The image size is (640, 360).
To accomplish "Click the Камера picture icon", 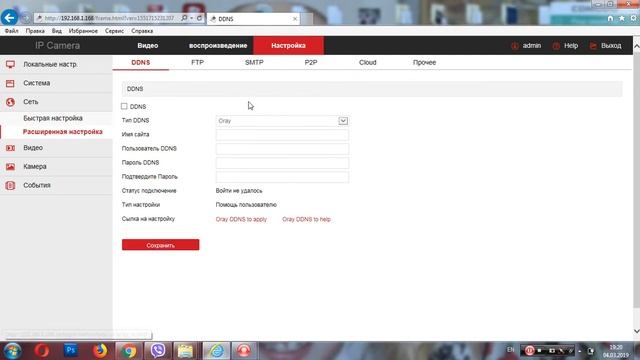I will [x=10, y=167].
